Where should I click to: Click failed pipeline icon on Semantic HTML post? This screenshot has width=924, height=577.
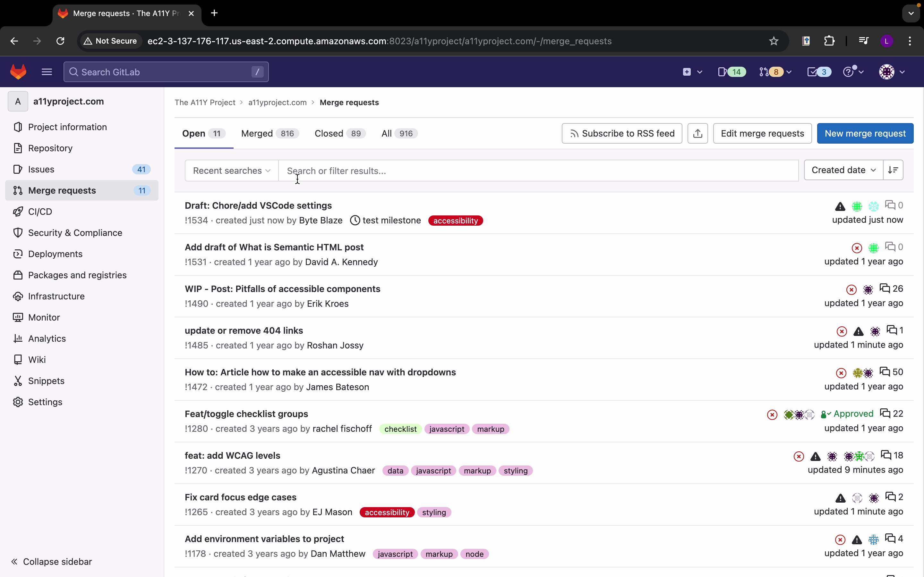click(857, 248)
